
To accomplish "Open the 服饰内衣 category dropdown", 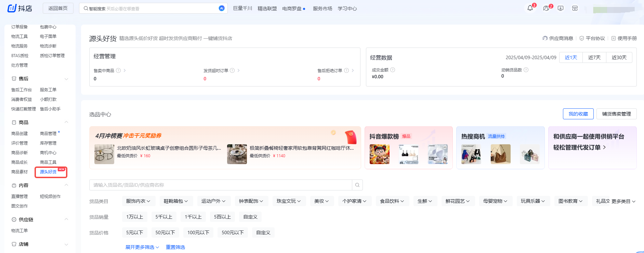I will (x=138, y=201).
